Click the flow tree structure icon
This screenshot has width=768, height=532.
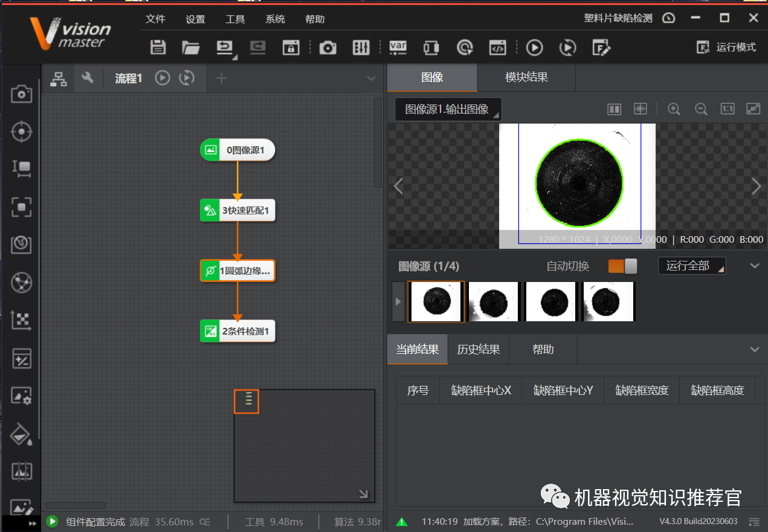click(59, 79)
